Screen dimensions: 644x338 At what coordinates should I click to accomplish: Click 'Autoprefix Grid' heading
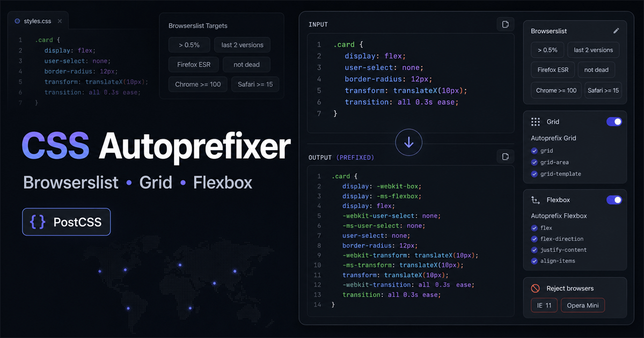[553, 138]
